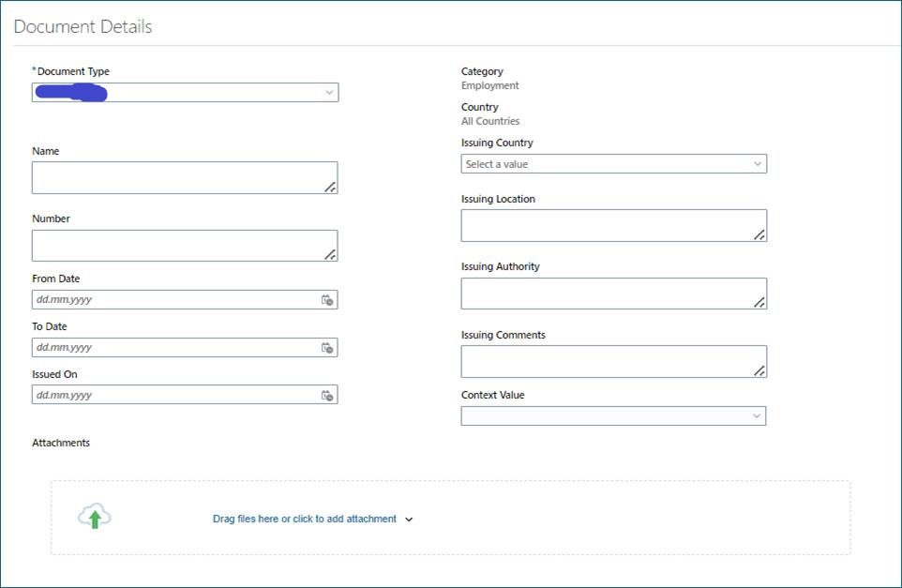
Task: Focus the Issuing Comments text area
Action: point(614,361)
